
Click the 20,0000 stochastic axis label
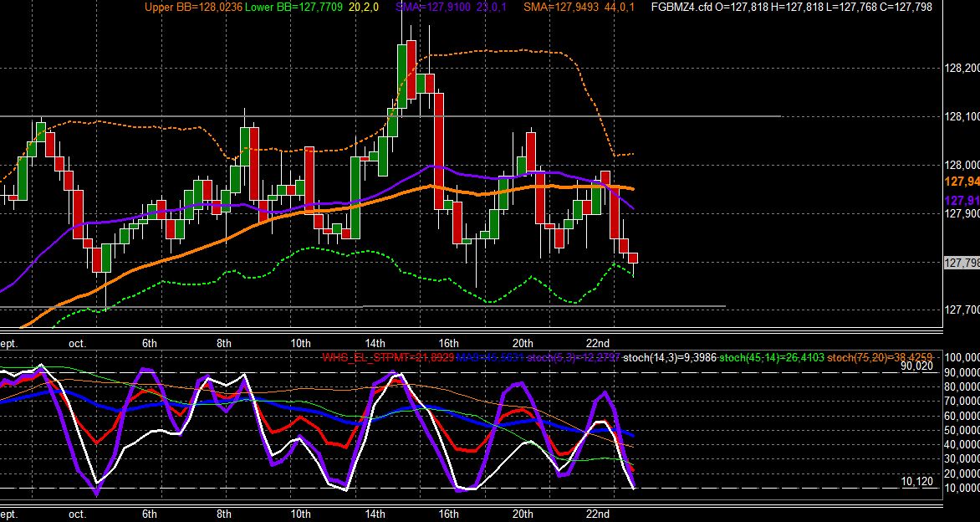(x=962, y=473)
